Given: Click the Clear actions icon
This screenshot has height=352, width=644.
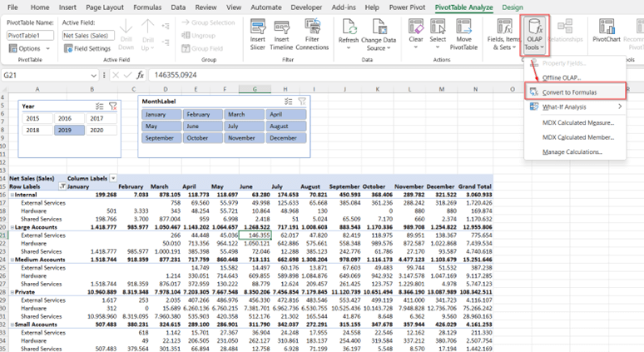Looking at the screenshot, I should pos(416,27).
